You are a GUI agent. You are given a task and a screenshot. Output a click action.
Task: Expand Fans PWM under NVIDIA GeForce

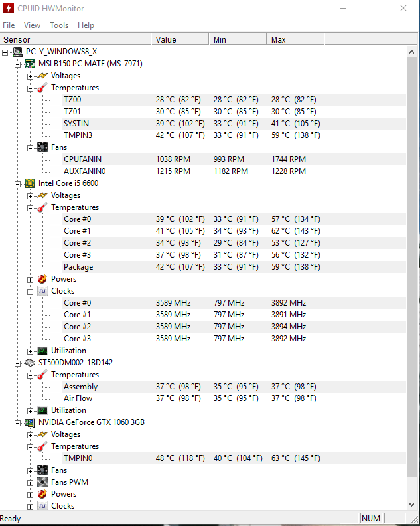pyautogui.click(x=30, y=483)
